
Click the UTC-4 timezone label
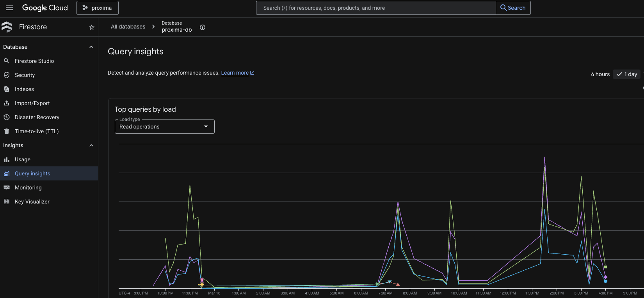pos(125,293)
